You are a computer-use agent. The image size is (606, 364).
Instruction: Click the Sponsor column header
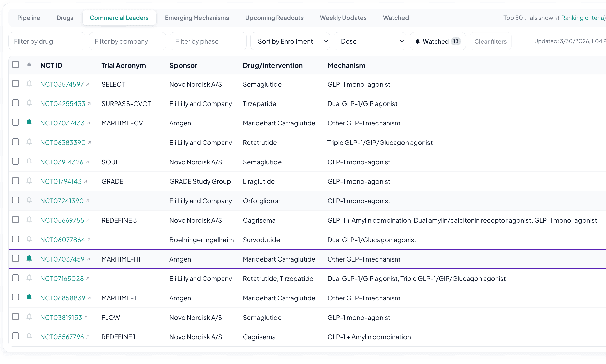tap(183, 65)
